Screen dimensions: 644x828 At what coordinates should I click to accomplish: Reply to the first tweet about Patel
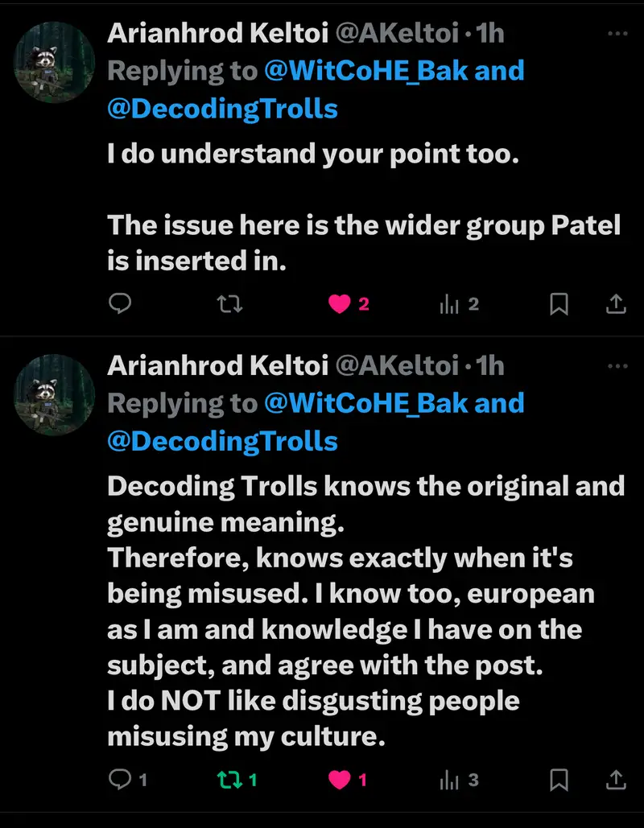pos(120,304)
